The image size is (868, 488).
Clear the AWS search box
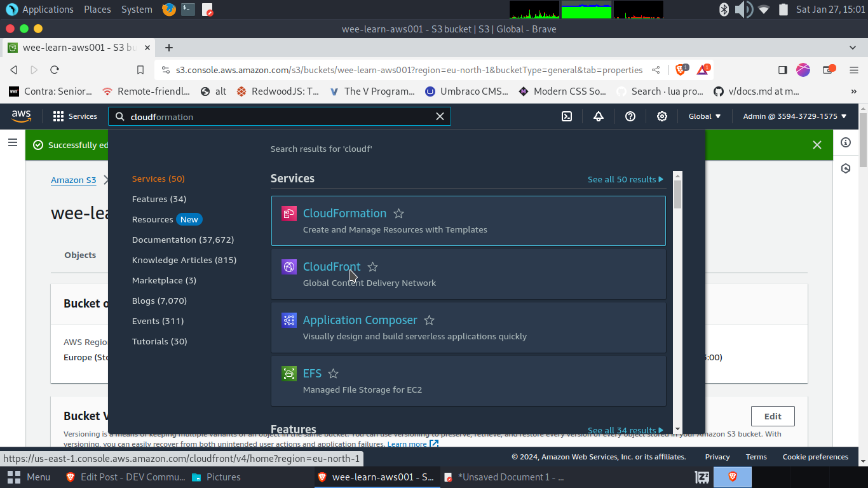(x=440, y=116)
